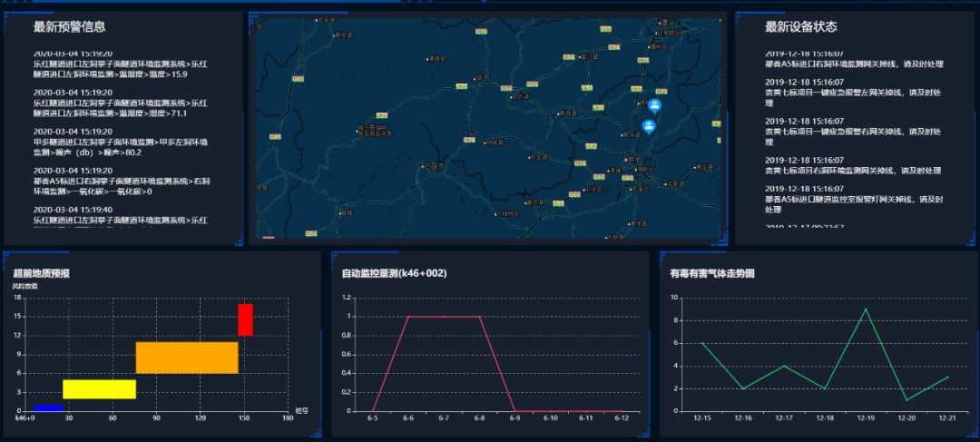Click the small blue bar near k46+0
The height and width of the screenshot is (442, 980).
pyautogui.click(x=48, y=408)
